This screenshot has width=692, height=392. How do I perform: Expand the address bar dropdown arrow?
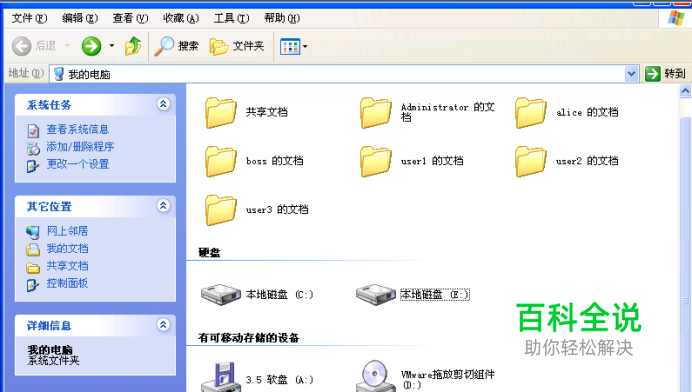tap(632, 74)
